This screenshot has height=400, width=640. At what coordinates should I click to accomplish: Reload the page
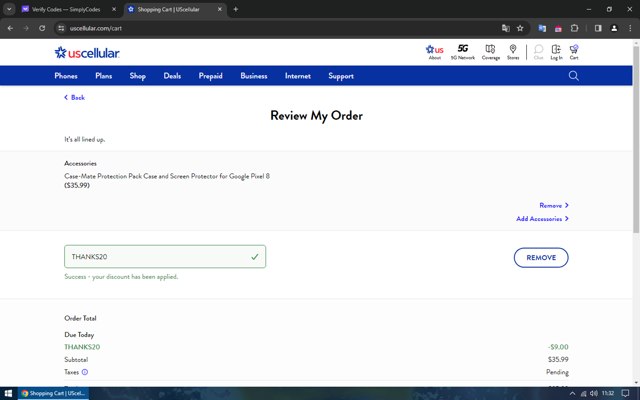click(x=42, y=28)
